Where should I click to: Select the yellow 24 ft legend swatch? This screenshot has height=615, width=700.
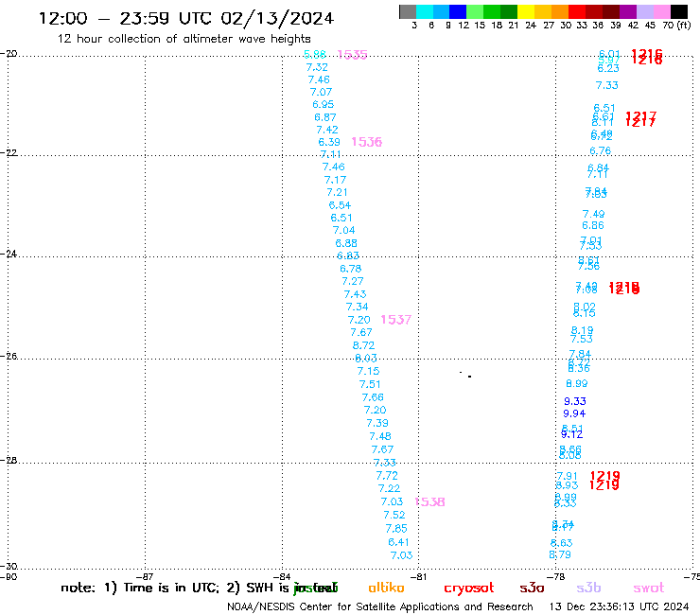[526, 11]
